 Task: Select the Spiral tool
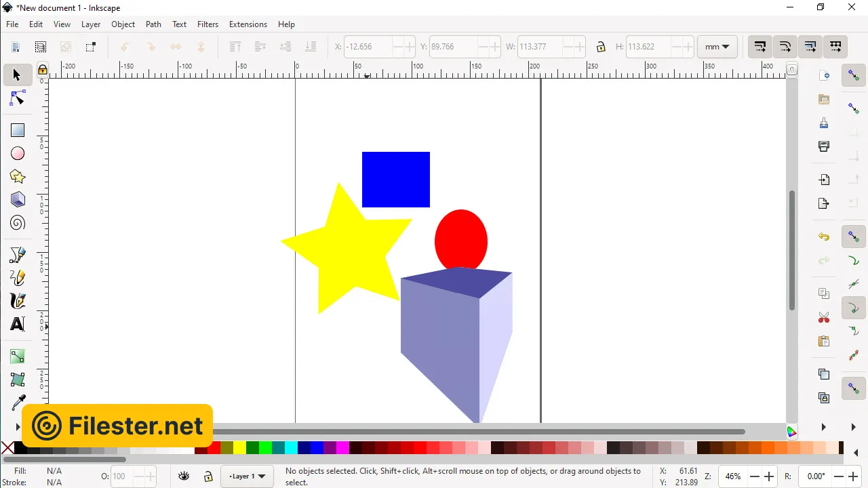point(18,223)
